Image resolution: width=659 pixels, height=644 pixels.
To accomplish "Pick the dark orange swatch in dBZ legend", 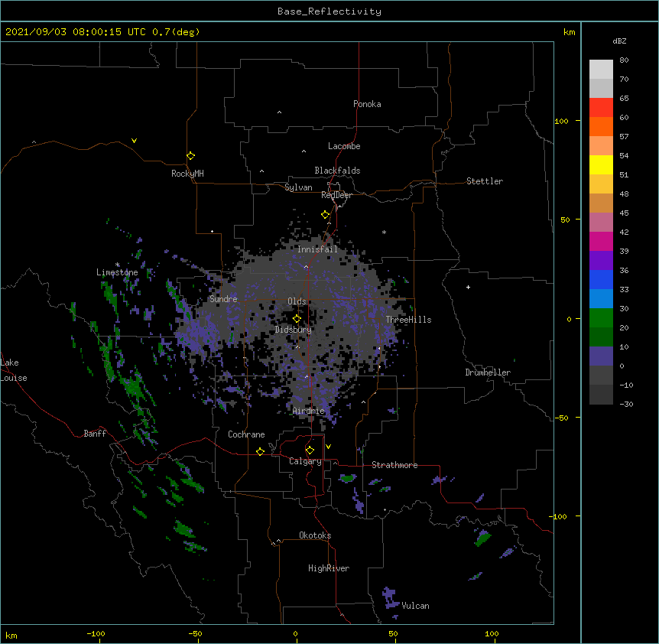I will point(601,126).
